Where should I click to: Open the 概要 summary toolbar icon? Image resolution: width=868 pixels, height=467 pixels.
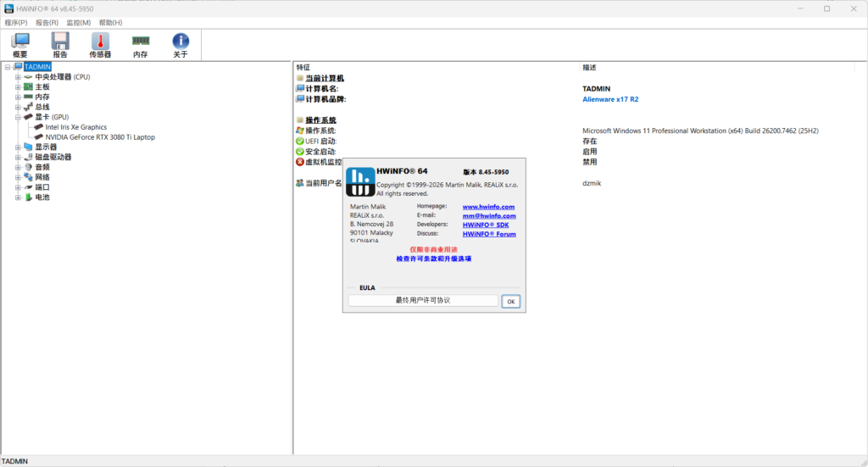(x=19, y=44)
